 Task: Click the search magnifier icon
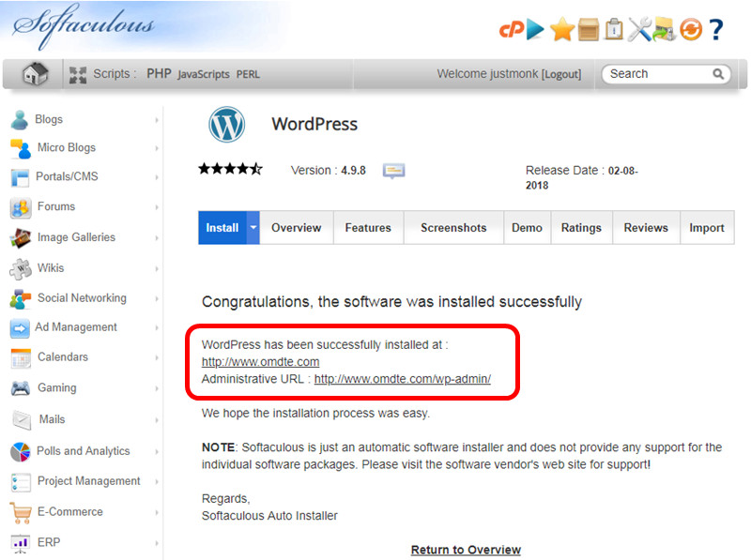(718, 74)
